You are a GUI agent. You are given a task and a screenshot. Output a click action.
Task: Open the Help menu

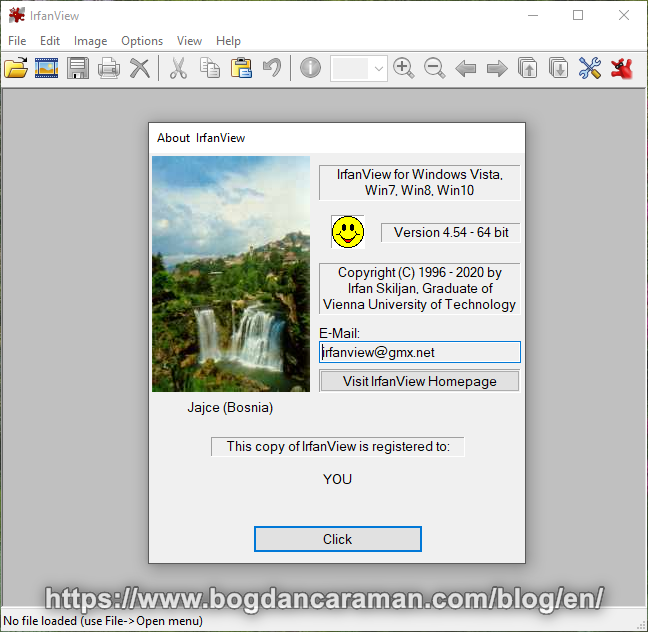(228, 41)
